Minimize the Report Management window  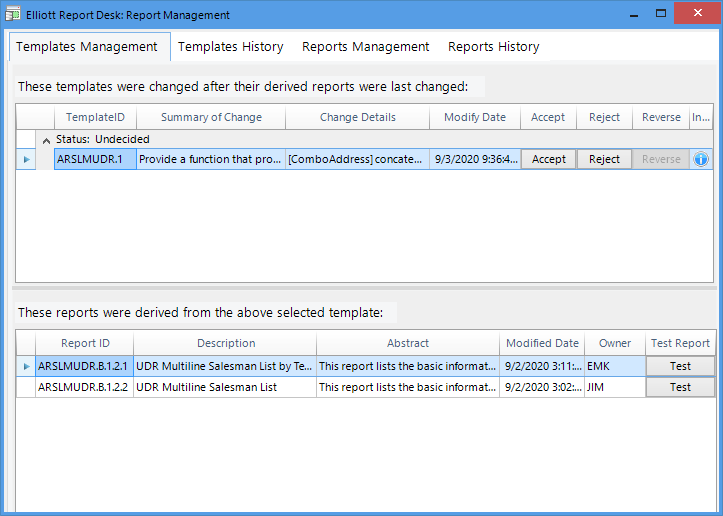(634, 14)
